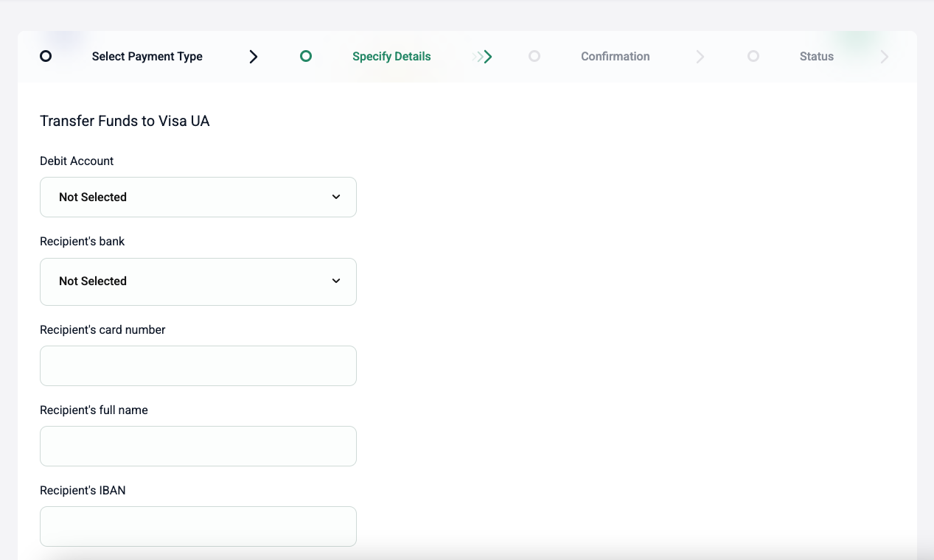Click the "Recipient's card number" label
This screenshot has width=934, height=560.
pyautogui.click(x=102, y=329)
